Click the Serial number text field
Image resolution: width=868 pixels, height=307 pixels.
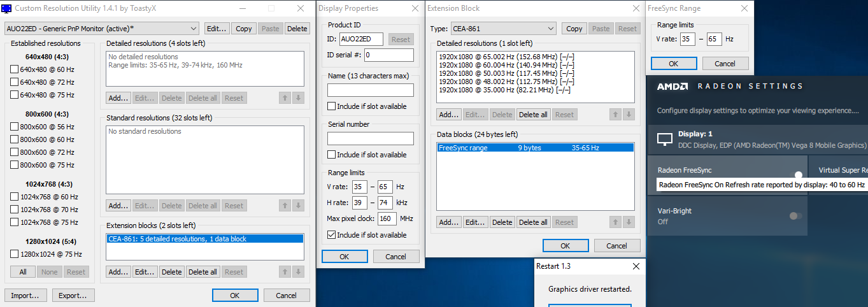tap(371, 138)
